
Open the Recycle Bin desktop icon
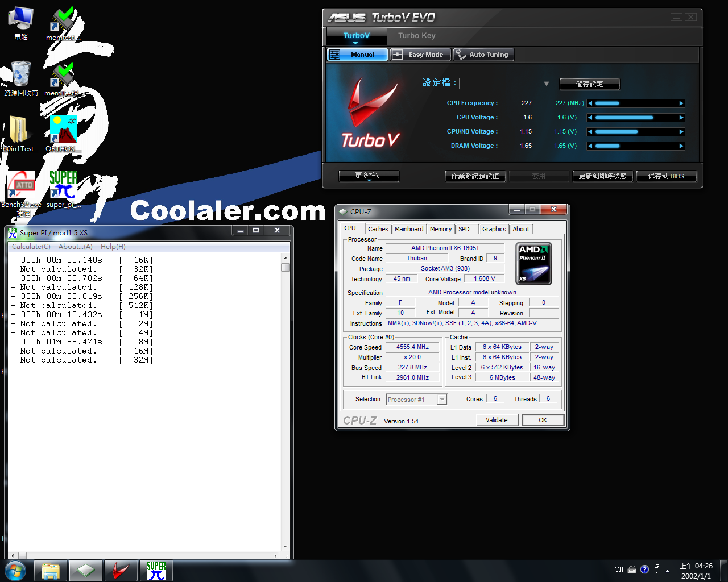pyautogui.click(x=21, y=79)
